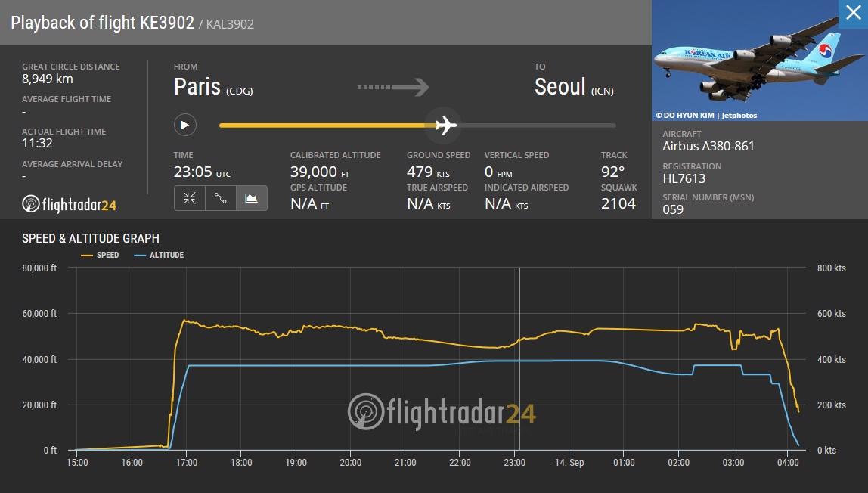Screen dimensions: 868x493
Task: Play the flight playback
Action: click(185, 125)
